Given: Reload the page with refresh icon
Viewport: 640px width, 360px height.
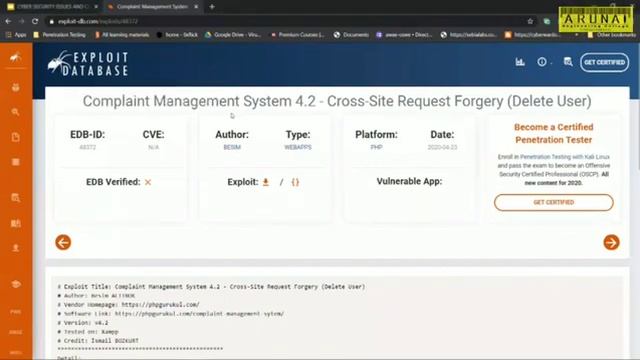Looking at the screenshot, I should pos(35,21).
